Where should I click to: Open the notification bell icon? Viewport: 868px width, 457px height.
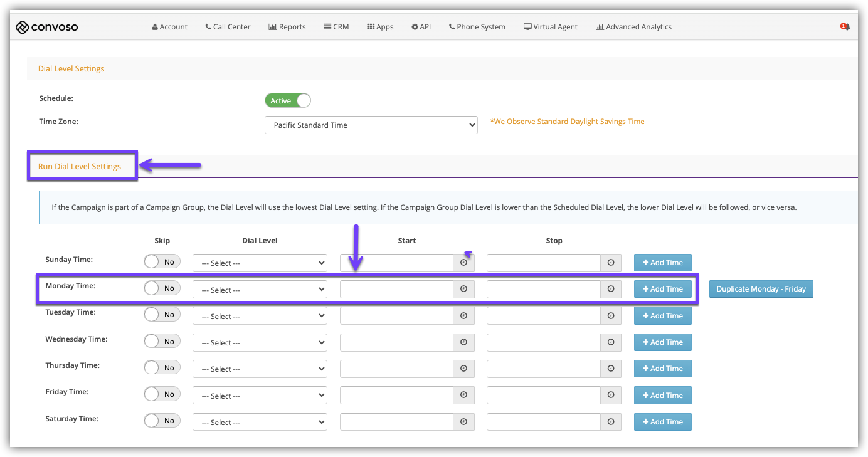click(845, 27)
